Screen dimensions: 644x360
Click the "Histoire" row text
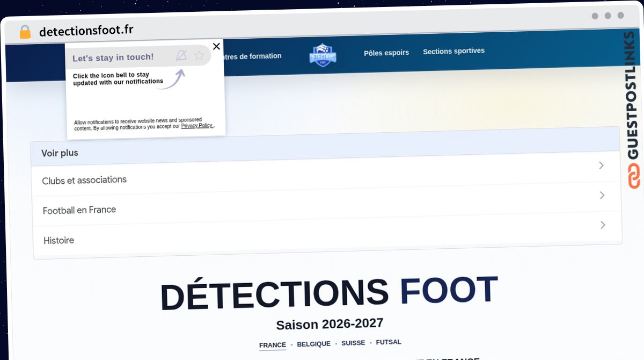point(58,240)
